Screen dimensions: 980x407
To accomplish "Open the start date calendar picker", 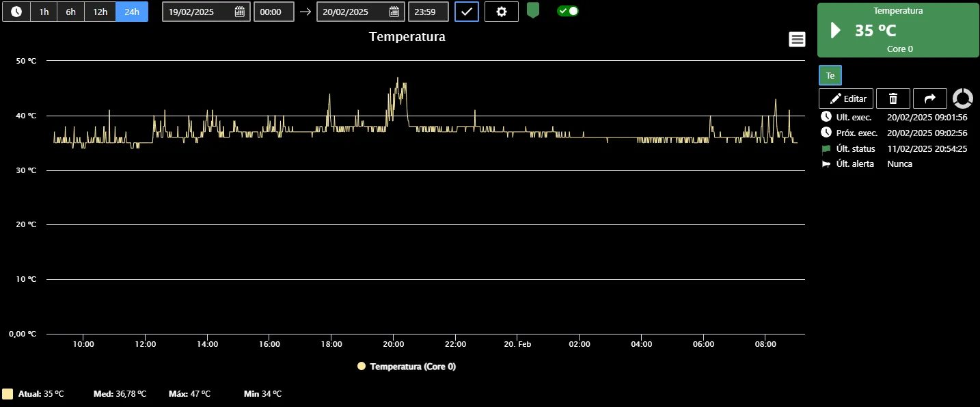I will [x=239, y=12].
